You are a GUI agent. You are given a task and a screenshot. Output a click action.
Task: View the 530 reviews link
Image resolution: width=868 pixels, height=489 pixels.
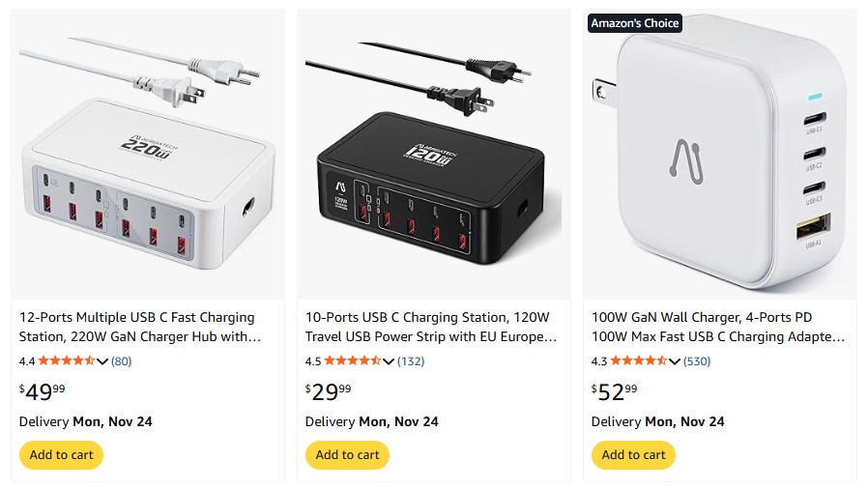[697, 361]
